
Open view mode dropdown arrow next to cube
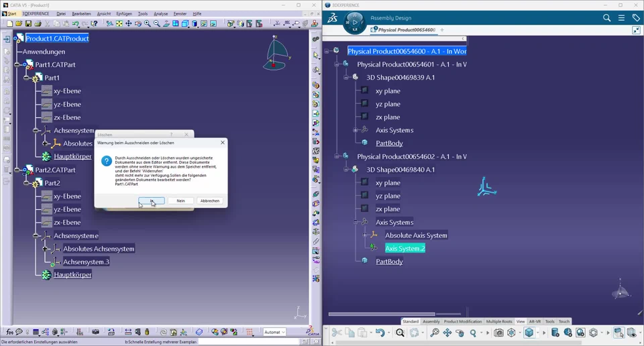click(x=537, y=333)
